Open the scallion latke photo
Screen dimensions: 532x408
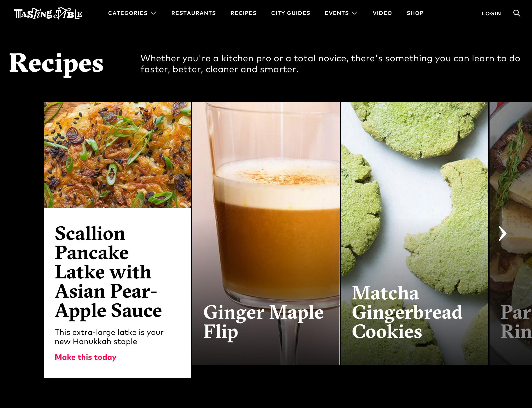point(117,155)
